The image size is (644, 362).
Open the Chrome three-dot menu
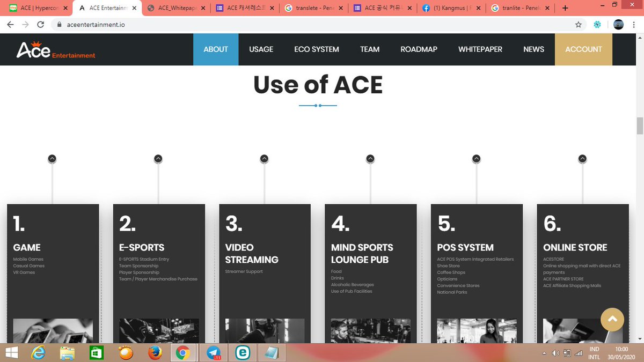coord(635,25)
